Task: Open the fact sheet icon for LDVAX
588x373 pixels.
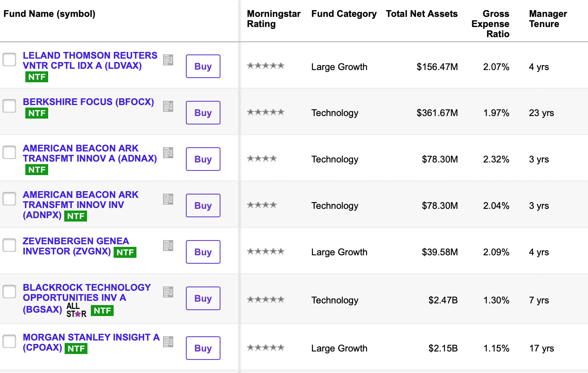Action: tap(168, 60)
